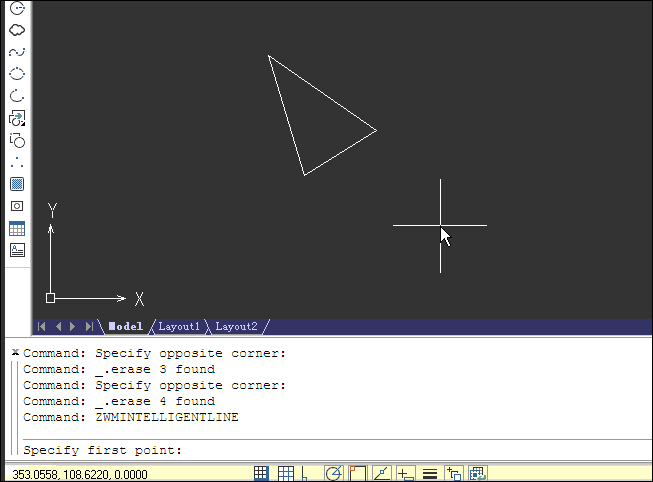Open the Table tool
The width and height of the screenshot is (653, 482).
point(17,228)
